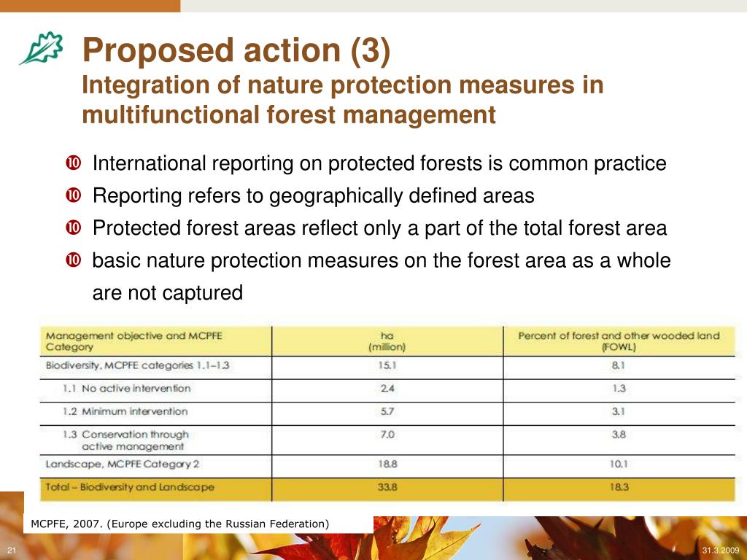747x560 pixels.
Task: Click the "Biodiversity, MCPFE categories 1.1–1.3" row label
Action: coord(137,366)
